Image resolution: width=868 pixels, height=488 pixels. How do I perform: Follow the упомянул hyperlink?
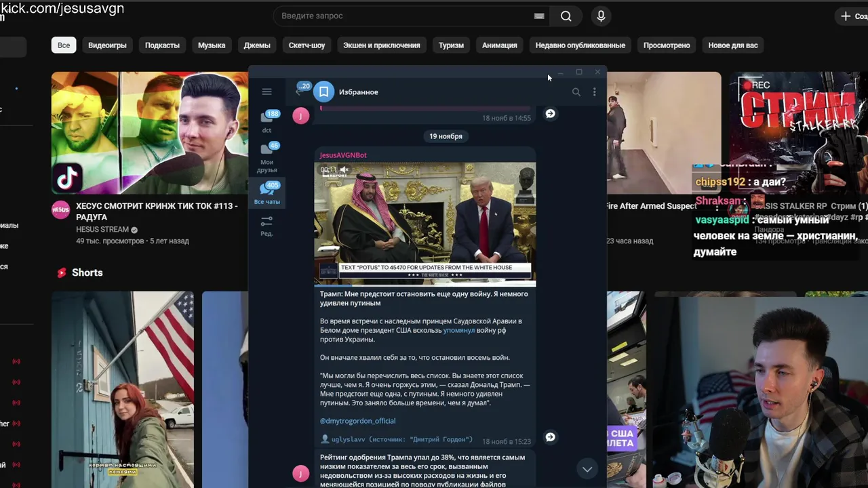tap(459, 330)
